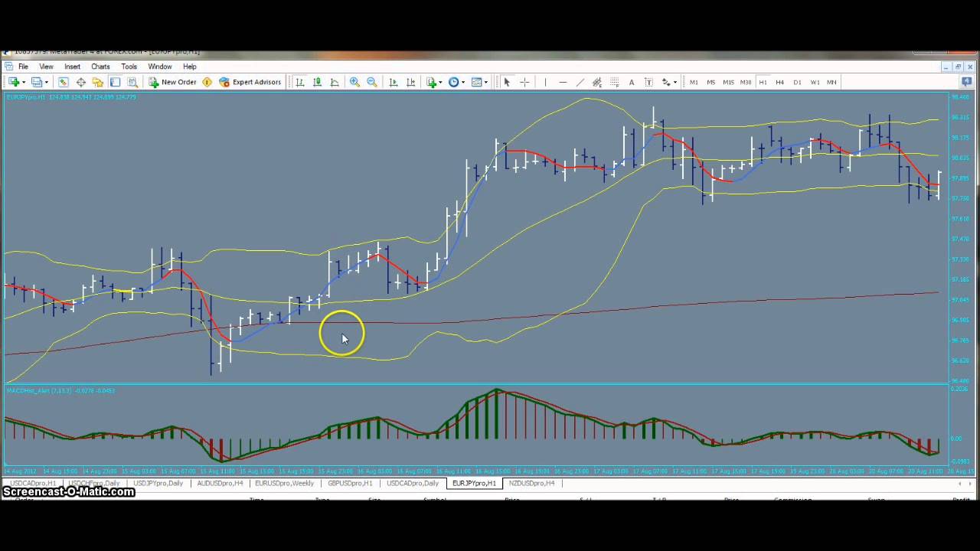Switch chart to candlesticks icon
Screen dimensions: 980x551
pos(318,82)
